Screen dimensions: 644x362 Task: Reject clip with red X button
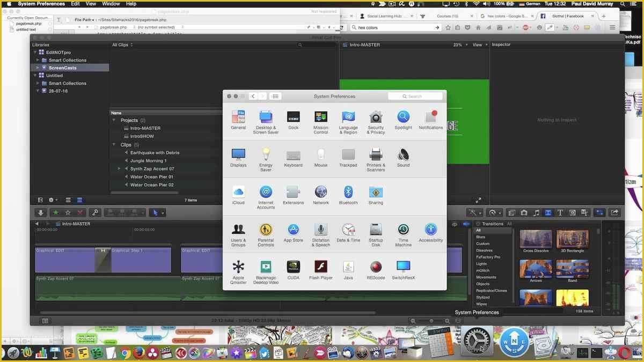click(80, 213)
